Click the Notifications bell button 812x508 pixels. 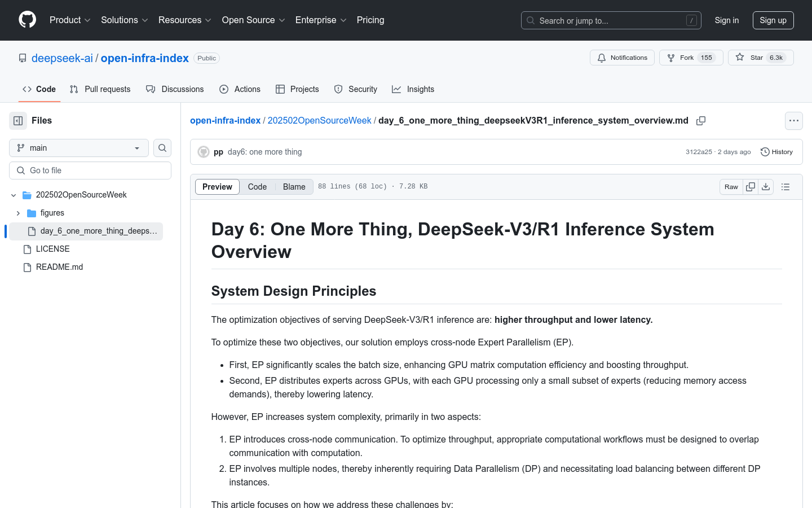coord(622,58)
